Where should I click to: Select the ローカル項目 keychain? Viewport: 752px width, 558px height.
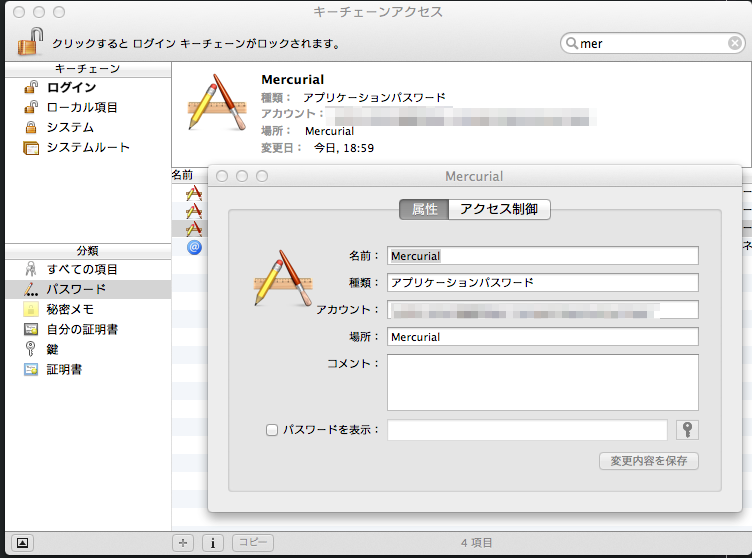click(88, 107)
